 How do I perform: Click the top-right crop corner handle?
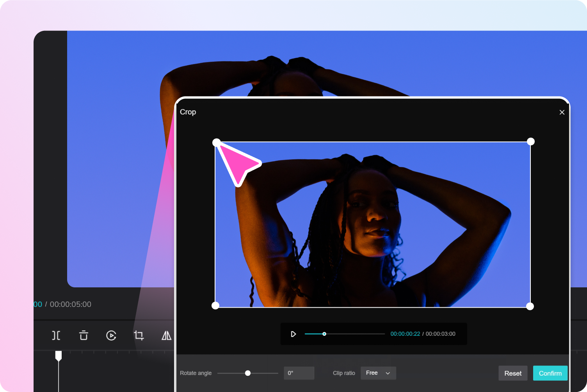click(531, 141)
